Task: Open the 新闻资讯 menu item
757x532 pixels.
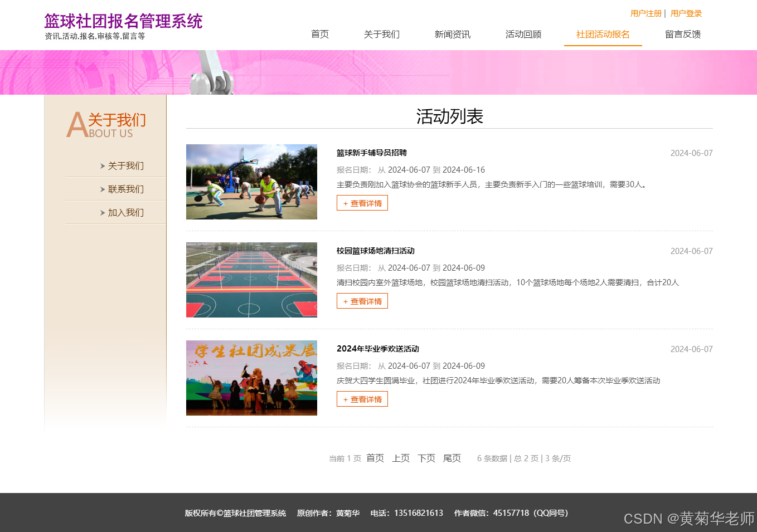Action: tap(453, 34)
